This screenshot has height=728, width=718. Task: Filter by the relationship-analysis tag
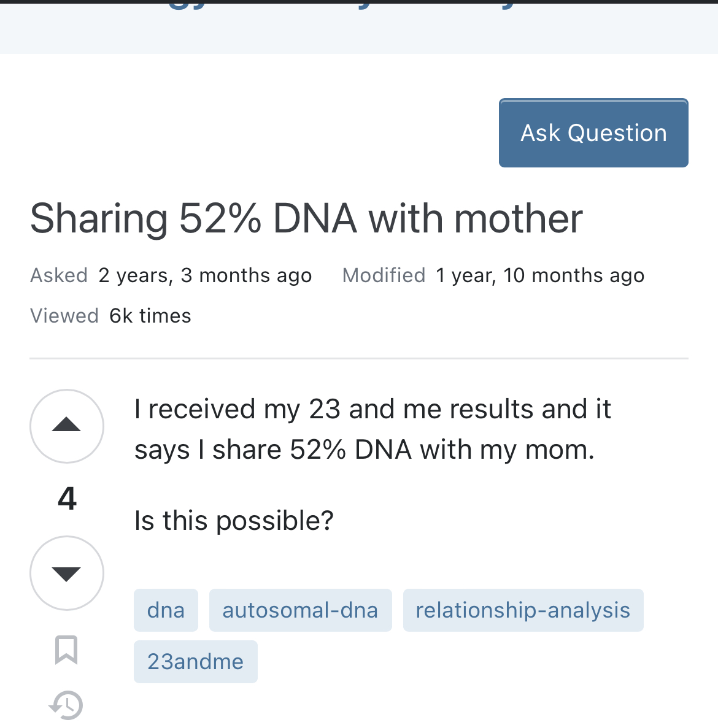(523, 610)
